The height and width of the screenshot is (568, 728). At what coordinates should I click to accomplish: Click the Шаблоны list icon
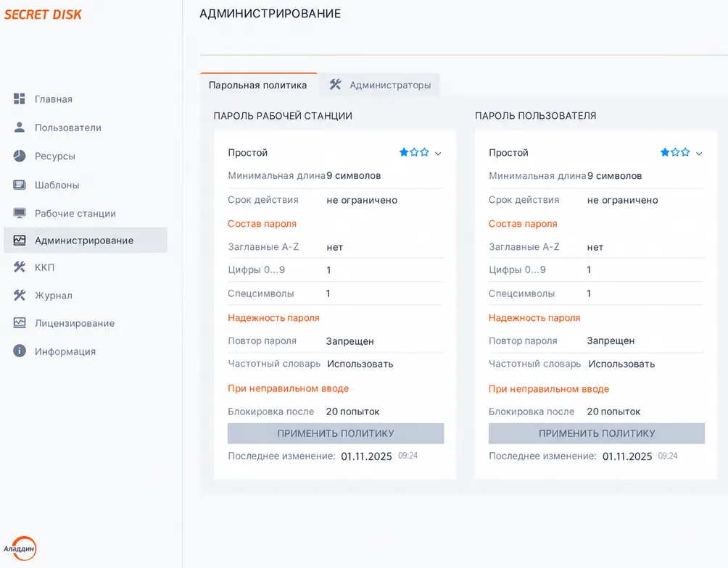[x=19, y=185]
